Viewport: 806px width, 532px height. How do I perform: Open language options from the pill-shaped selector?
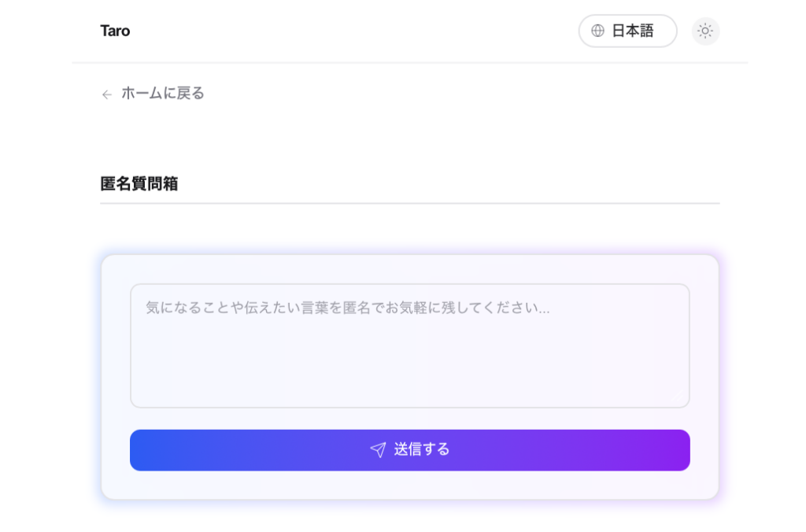click(627, 31)
